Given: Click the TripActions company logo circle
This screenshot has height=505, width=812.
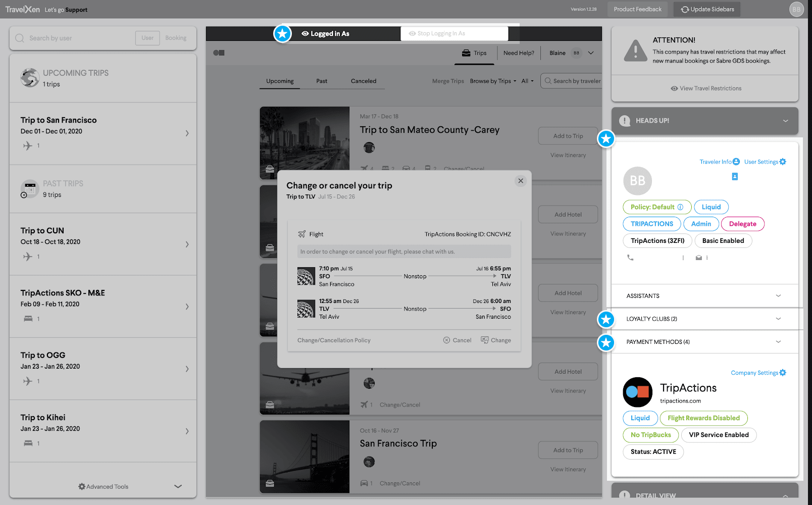Looking at the screenshot, I should [x=638, y=392].
